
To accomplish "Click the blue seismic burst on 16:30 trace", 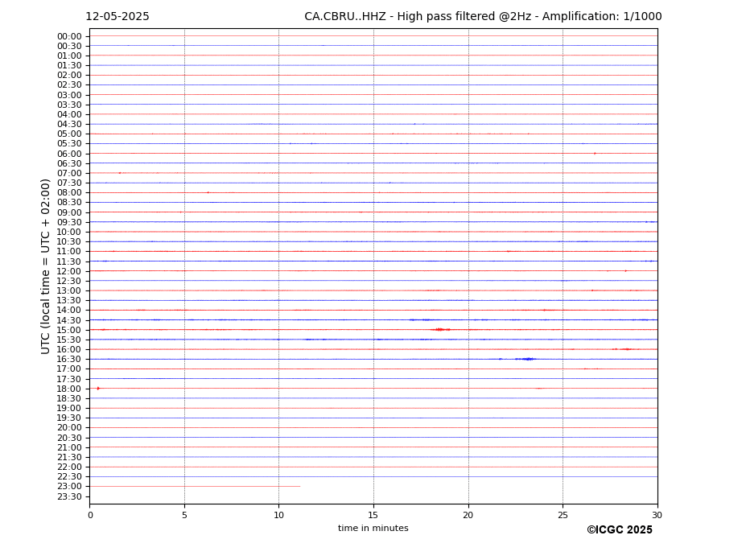I will (x=525, y=359).
